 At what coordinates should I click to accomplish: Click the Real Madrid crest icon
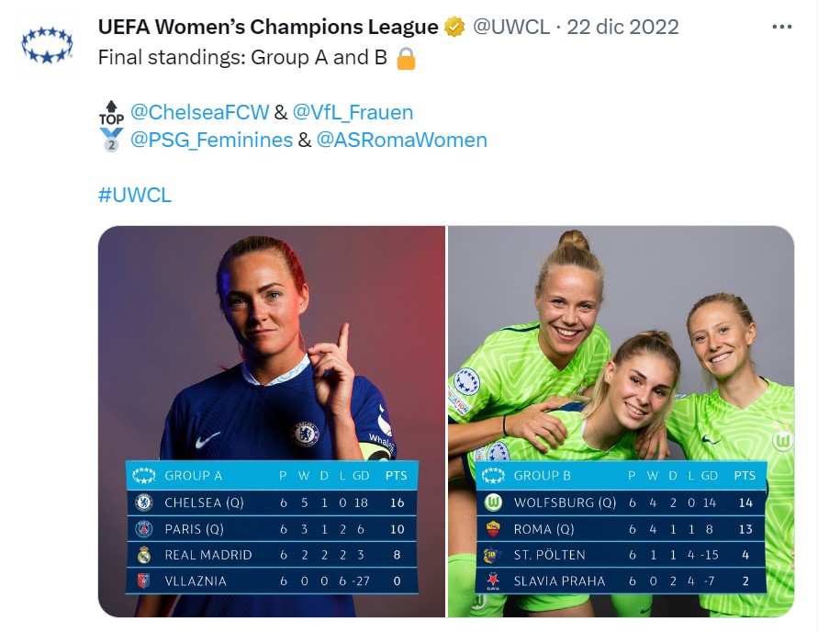point(143,555)
